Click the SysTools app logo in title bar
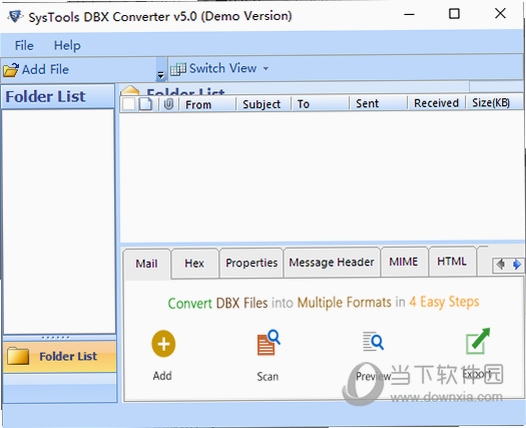This screenshot has width=526, height=428. tap(15, 15)
